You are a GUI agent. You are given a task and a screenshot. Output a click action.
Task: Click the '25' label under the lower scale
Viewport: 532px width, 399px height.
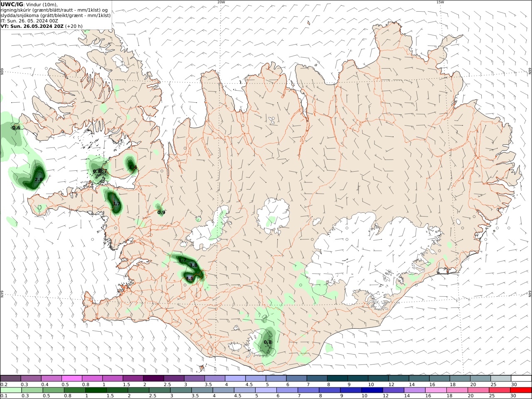pos(492,397)
